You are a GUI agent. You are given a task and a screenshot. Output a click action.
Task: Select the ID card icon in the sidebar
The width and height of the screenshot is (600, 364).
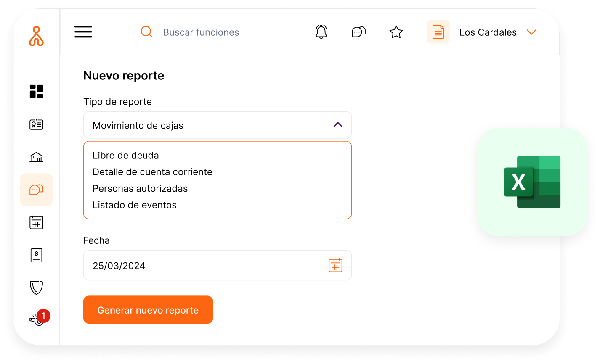coord(36,124)
